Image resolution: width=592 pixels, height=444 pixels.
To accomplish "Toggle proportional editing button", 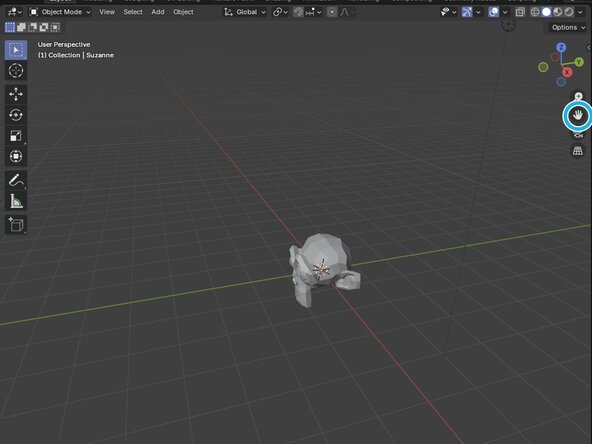I will tap(332, 12).
